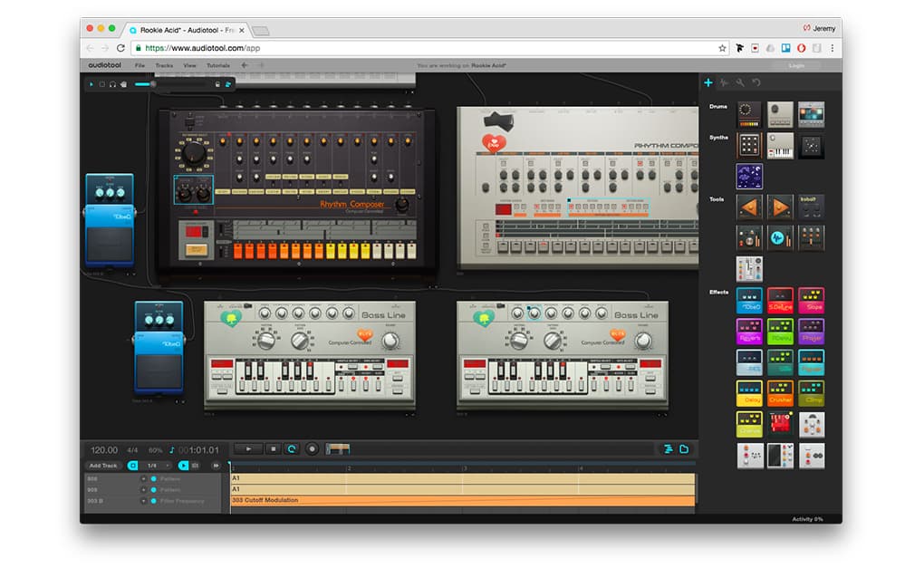
Task: Open the Tracks menu
Action: tap(165, 65)
